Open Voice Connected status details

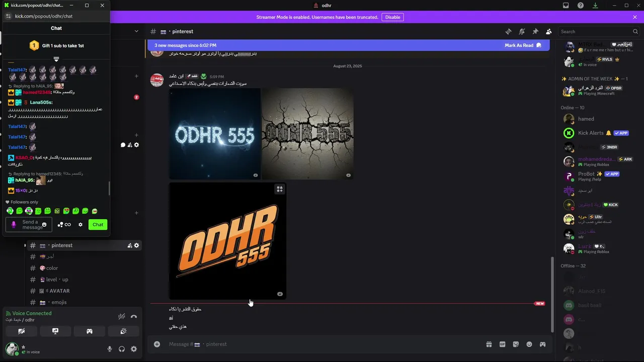coord(32,313)
